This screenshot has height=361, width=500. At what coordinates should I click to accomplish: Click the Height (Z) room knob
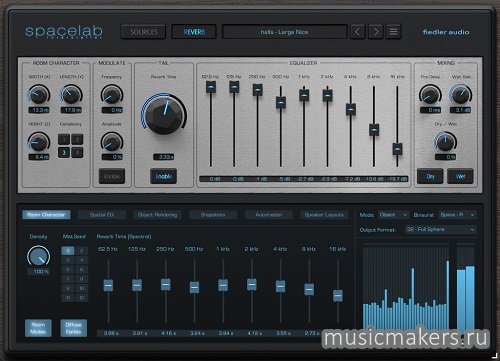pos(39,142)
